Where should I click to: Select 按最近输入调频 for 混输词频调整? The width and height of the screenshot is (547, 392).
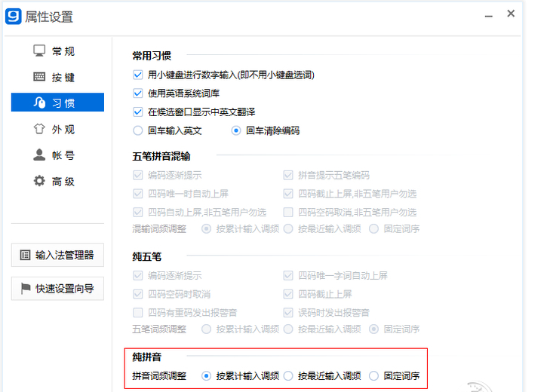tap(288, 229)
